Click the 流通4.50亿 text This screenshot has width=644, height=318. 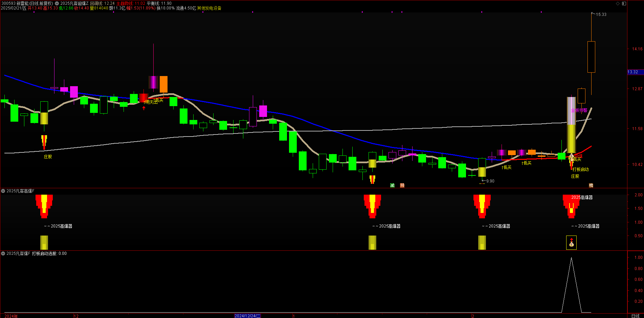pyautogui.click(x=186, y=8)
